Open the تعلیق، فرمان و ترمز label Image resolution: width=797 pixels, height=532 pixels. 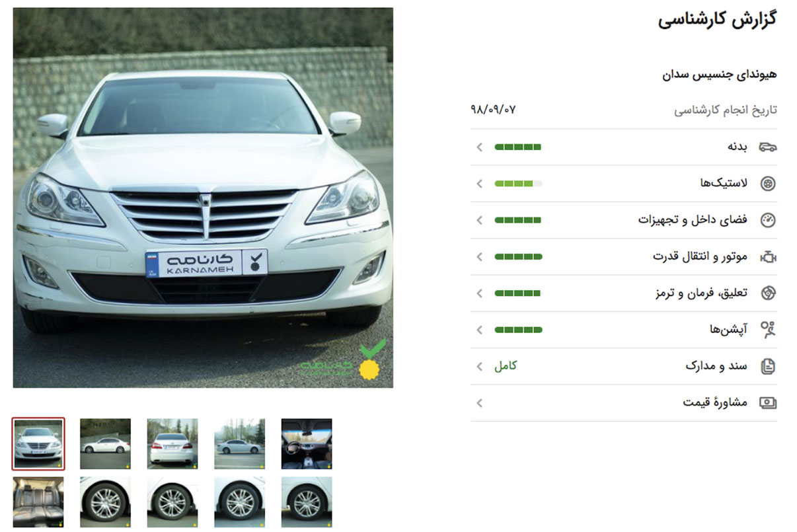pos(701,293)
